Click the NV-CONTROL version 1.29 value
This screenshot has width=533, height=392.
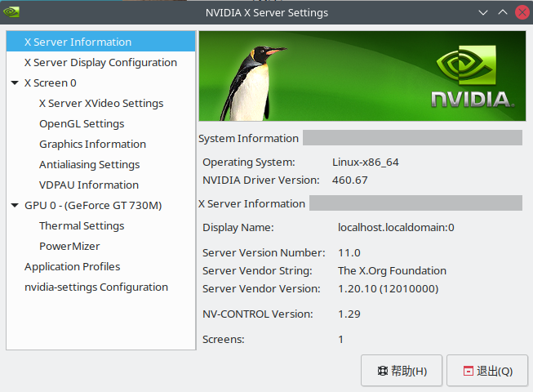click(x=349, y=314)
